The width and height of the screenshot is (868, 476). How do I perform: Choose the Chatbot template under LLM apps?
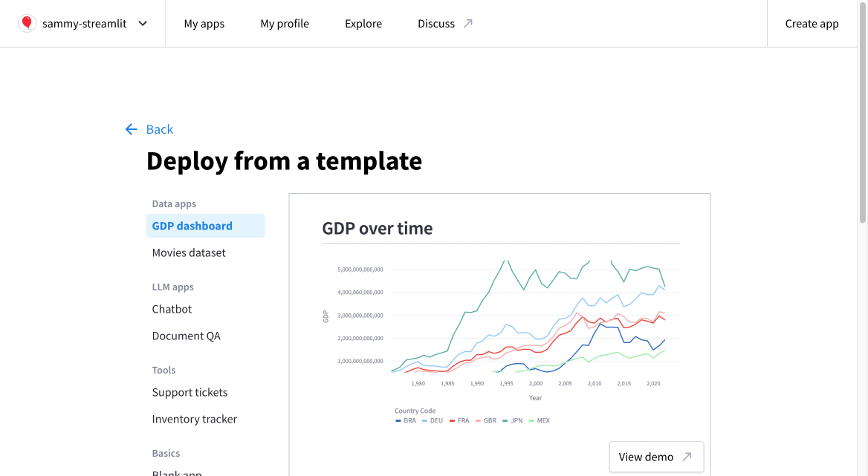tap(172, 309)
